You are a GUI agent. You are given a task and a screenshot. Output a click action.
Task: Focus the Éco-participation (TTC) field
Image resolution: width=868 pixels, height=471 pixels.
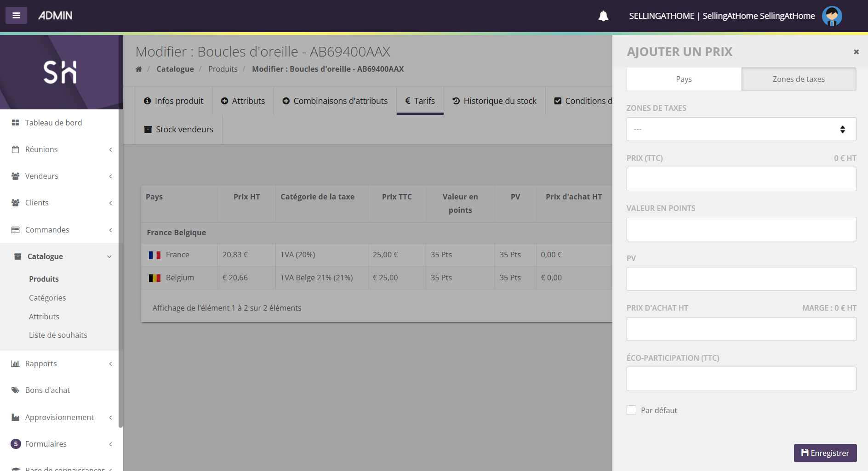741,379
